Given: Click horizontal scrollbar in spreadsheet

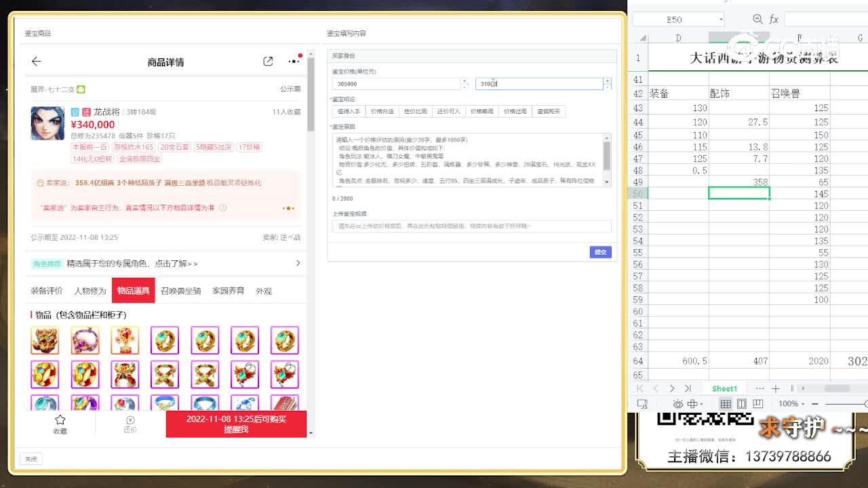Looking at the screenshot, I should pyautogui.click(x=836, y=388).
